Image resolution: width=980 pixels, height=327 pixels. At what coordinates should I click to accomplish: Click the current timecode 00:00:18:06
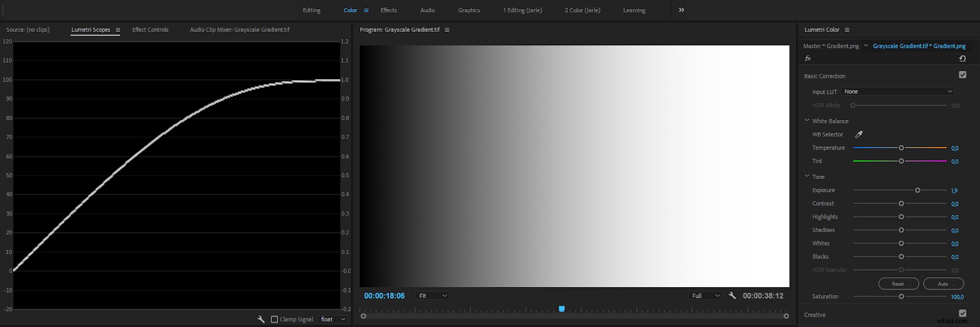point(384,296)
